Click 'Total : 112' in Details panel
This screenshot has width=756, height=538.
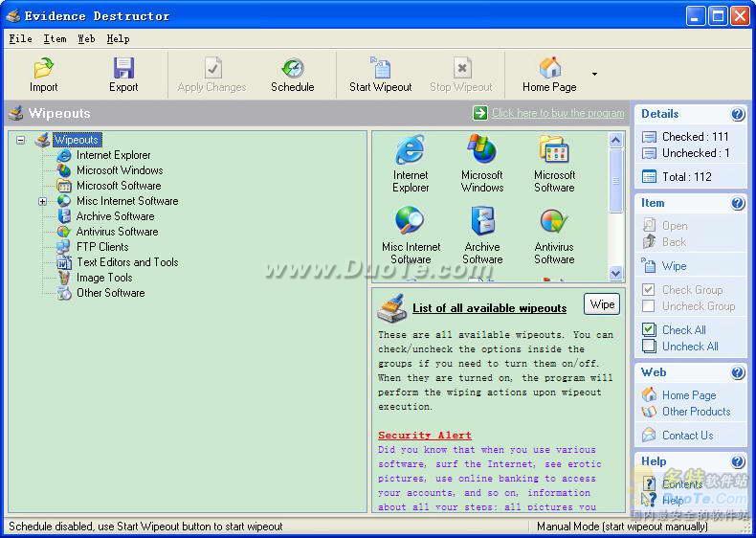[x=686, y=176]
